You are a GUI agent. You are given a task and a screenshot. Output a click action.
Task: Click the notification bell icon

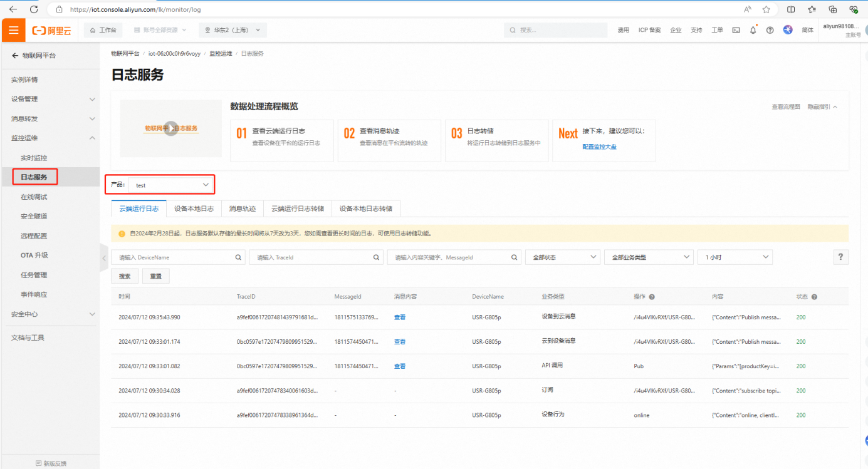pos(753,30)
